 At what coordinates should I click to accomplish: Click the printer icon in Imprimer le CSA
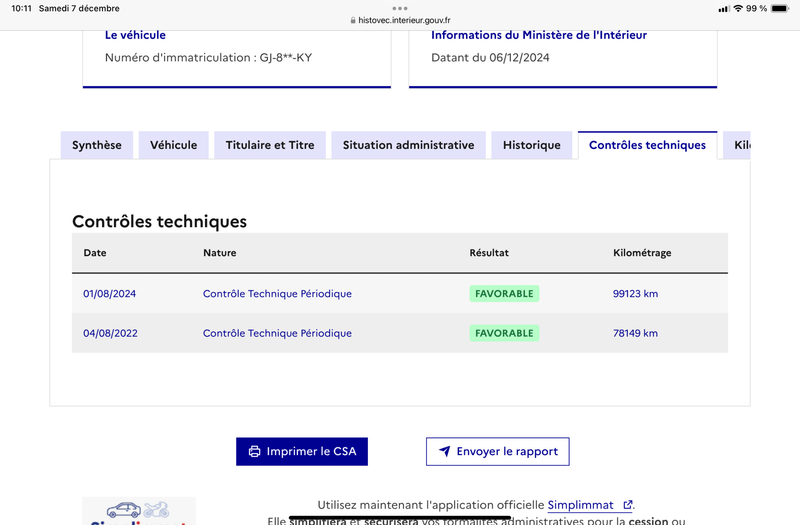(254, 452)
